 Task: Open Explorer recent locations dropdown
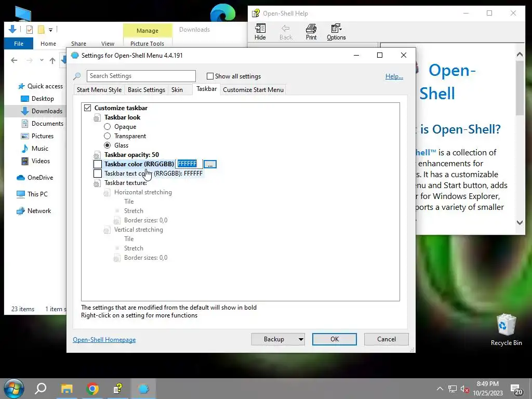42,60
